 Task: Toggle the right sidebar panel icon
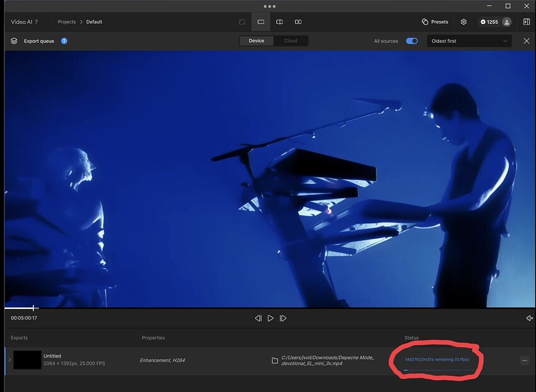(x=527, y=22)
